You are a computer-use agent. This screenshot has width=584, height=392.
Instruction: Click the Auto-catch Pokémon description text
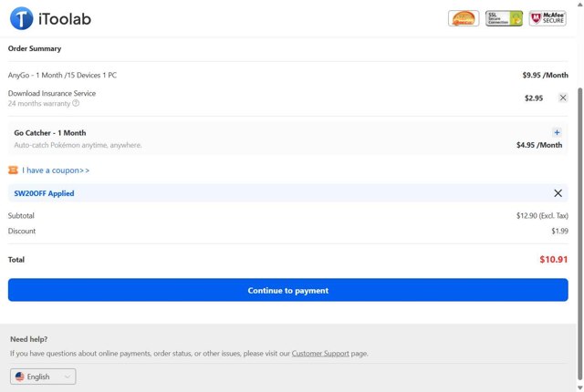[78, 145]
